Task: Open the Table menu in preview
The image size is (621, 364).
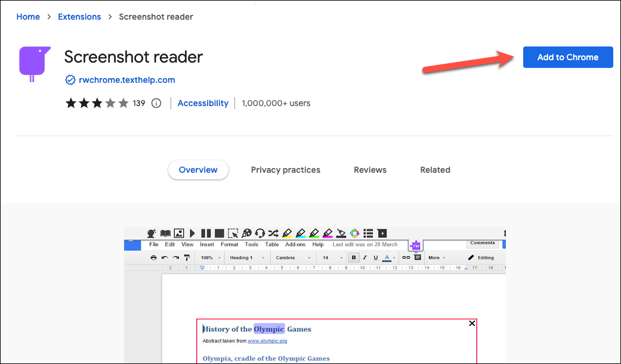Action: (x=272, y=244)
